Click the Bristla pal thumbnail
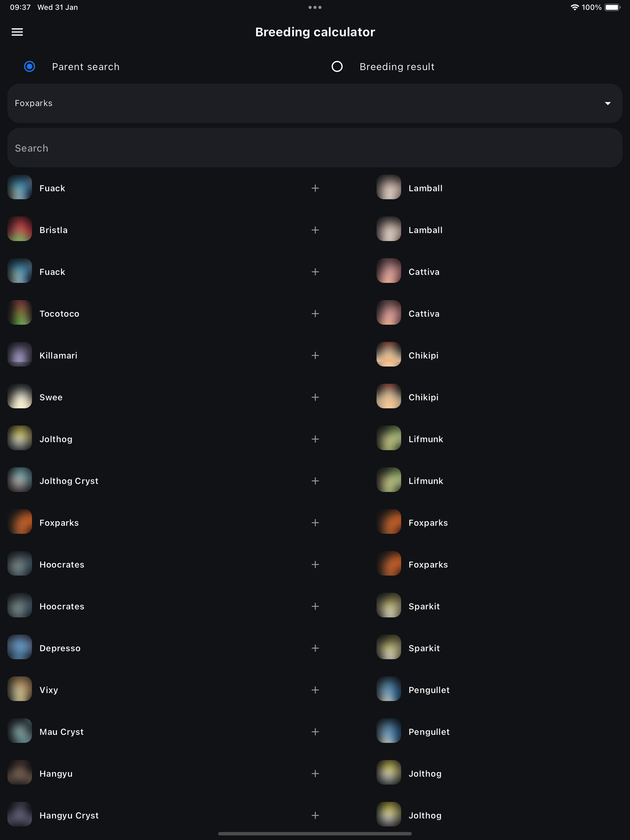Screen dimensions: 630x840 click(20, 229)
